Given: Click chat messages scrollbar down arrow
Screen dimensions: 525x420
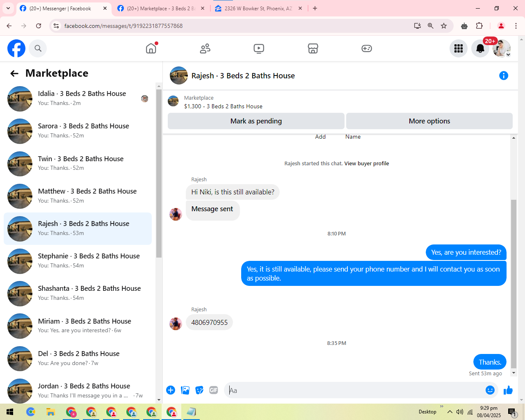Looking at the screenshot, I should click(514, 373).
